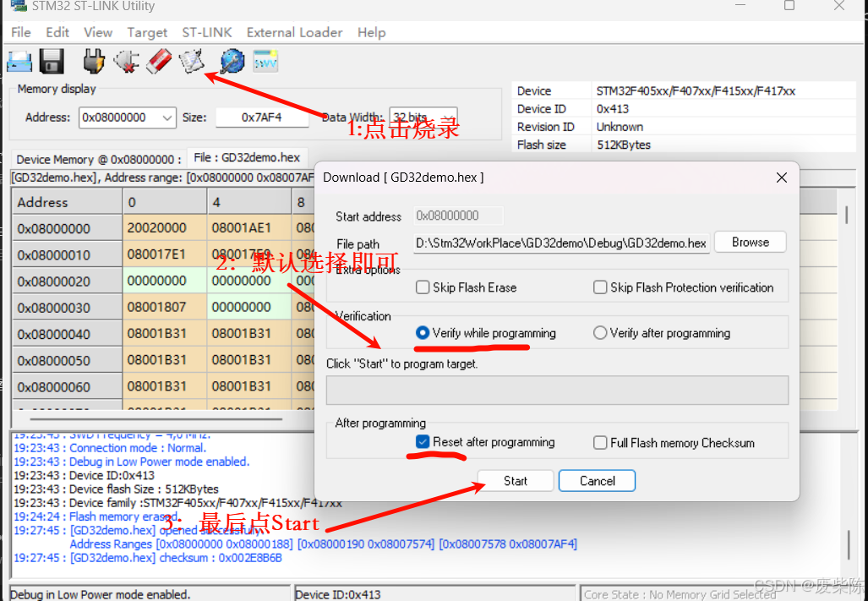The height and width of the screenshot is (601, 868).
Task: Open the Target menu
Action: (147, 33)
